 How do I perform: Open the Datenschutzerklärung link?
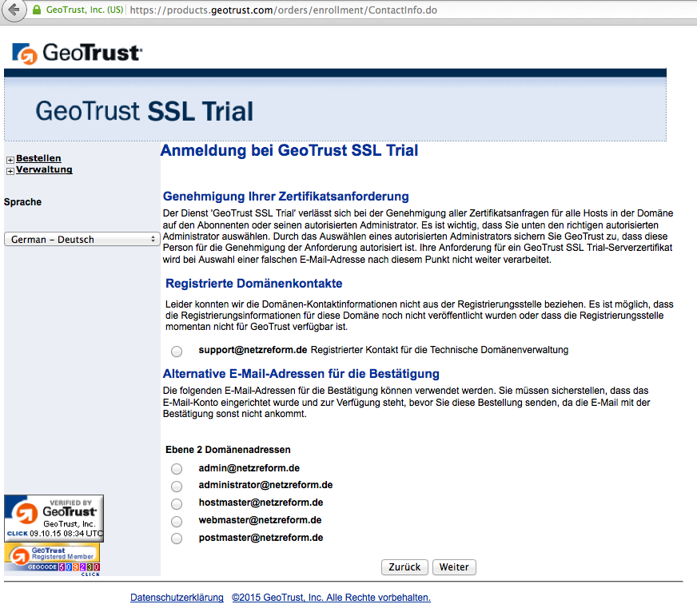click(x=177, y=597)
